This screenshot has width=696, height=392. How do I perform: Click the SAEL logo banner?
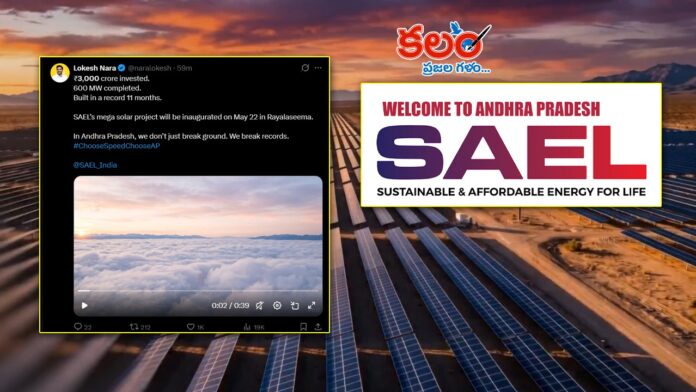click(511, 145)
